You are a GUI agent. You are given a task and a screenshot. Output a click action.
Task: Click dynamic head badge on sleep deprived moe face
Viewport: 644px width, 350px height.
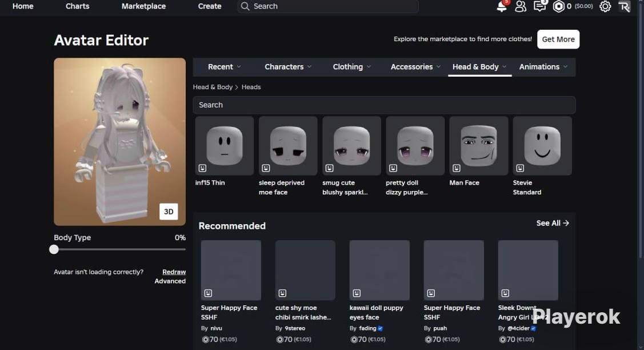pyautogui.click(x=266, y=168)
